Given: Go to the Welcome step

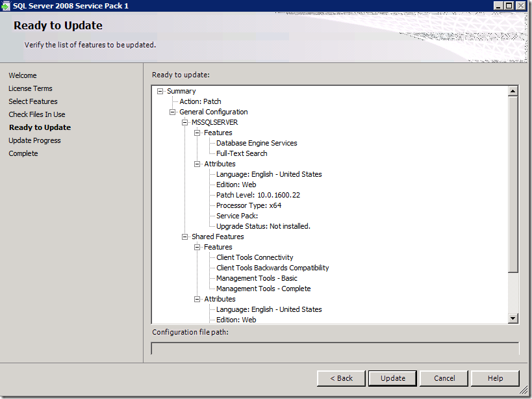Looking at the screenshot, I should click(23, 75).
